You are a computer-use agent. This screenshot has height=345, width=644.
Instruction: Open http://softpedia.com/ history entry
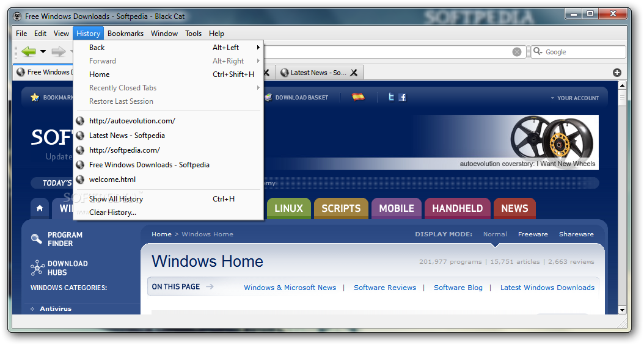(169, 150)
